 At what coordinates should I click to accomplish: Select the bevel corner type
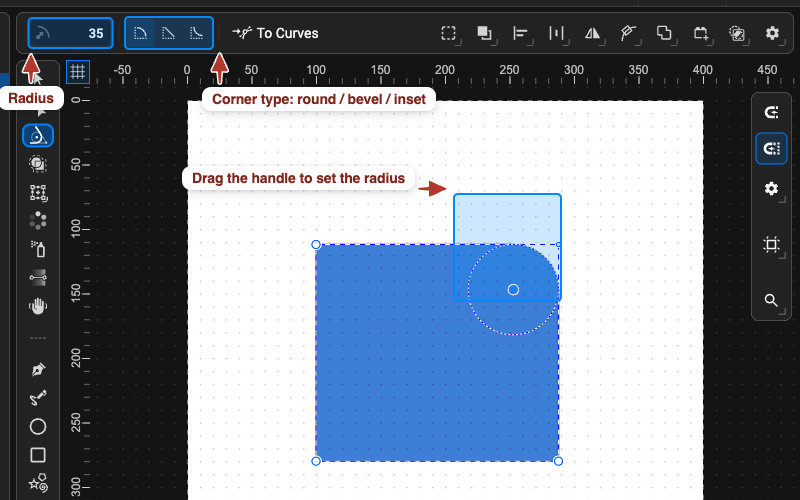[x=168, y=33]
